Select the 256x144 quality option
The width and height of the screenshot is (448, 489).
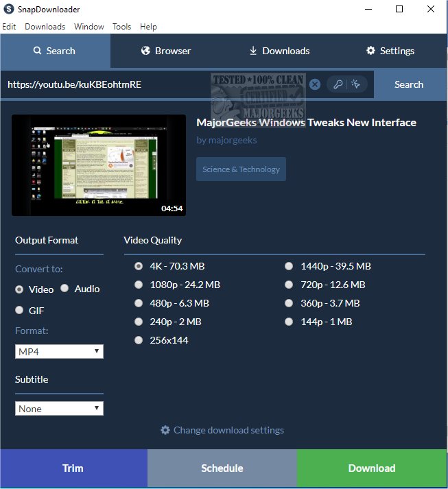(139, 340)
